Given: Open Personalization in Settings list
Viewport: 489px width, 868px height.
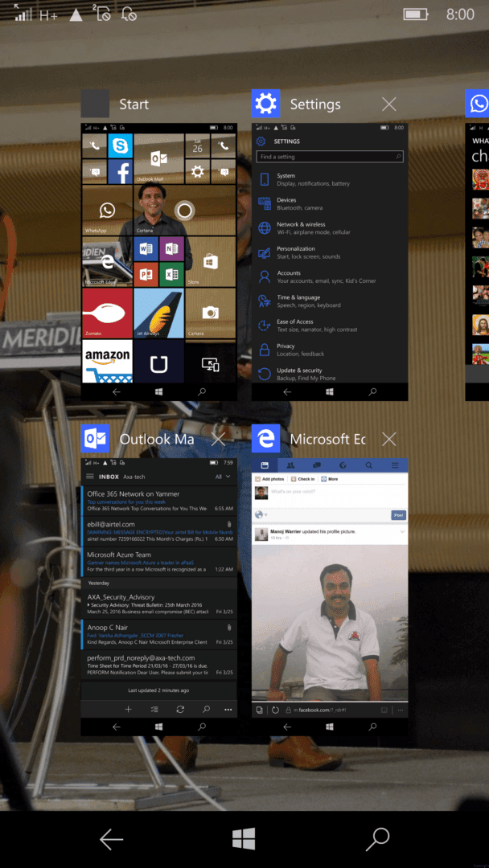Looking at the screenshot, I should coord(330,252).
